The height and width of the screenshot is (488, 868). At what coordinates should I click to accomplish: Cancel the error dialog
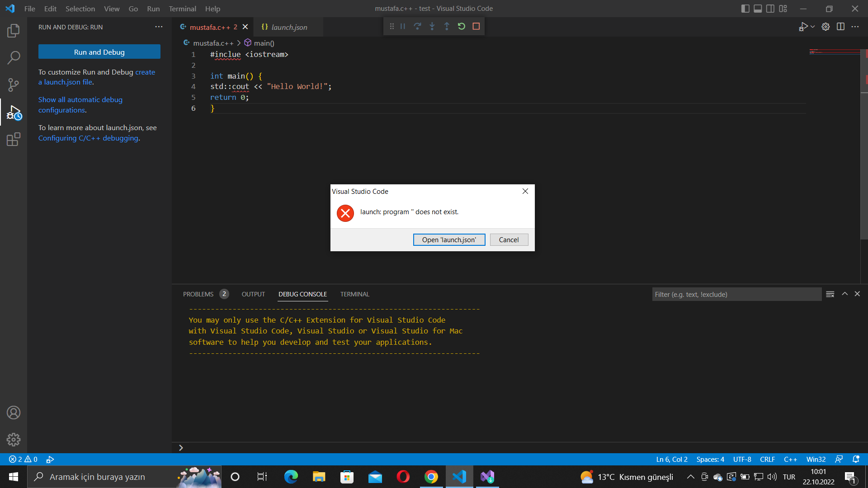pos(509,239)
